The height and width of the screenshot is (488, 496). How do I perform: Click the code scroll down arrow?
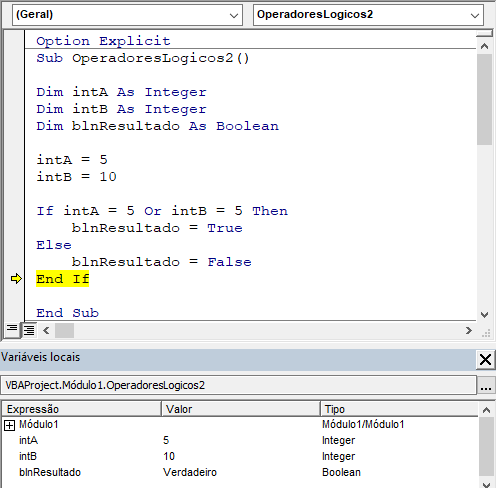pyautogui.click(x=485, y=314)
